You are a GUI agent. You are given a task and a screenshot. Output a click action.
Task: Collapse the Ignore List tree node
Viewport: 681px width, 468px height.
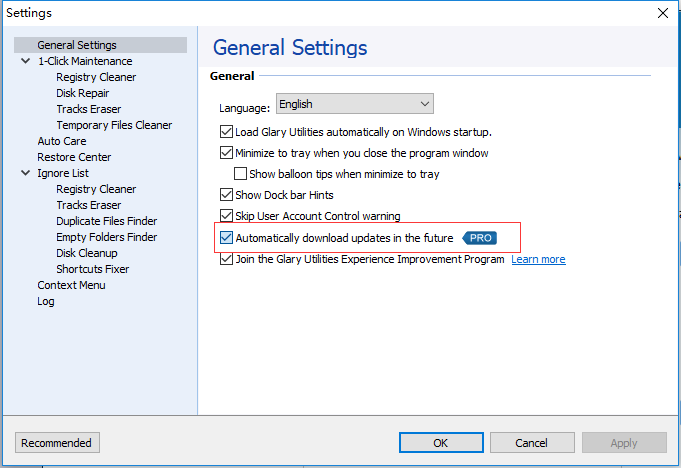click(24, 173)
